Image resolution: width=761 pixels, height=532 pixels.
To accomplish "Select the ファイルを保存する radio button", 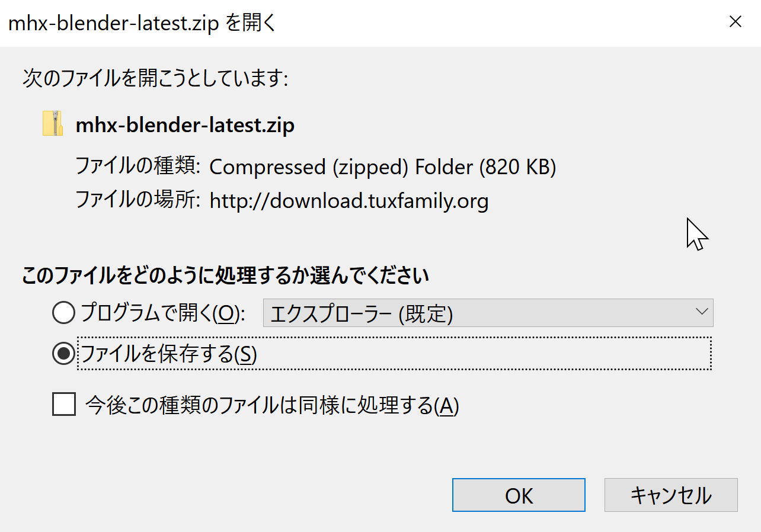I will click(63, 354).
